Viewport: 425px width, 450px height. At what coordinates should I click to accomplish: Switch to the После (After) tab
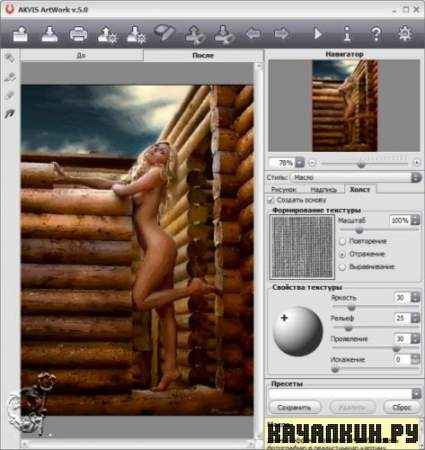coord(203,55)
